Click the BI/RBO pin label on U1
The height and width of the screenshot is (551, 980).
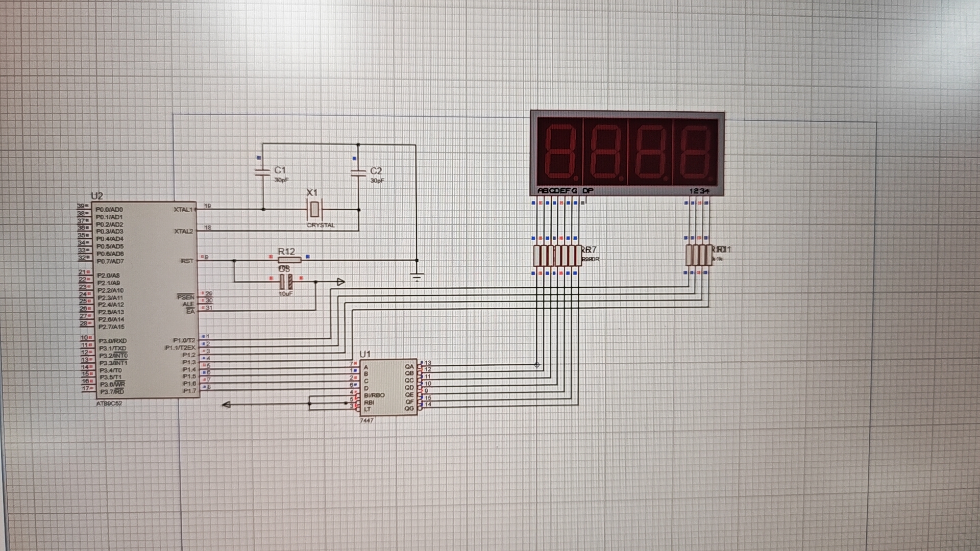pos(374,395)
